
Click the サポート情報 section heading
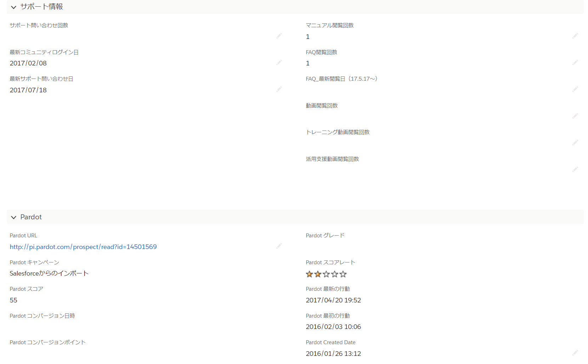point(41,7)
